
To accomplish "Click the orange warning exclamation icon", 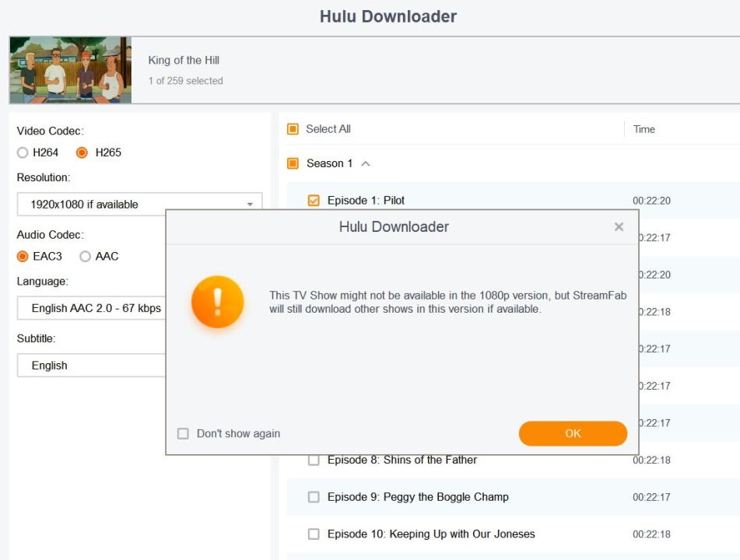I will (218, 302).
